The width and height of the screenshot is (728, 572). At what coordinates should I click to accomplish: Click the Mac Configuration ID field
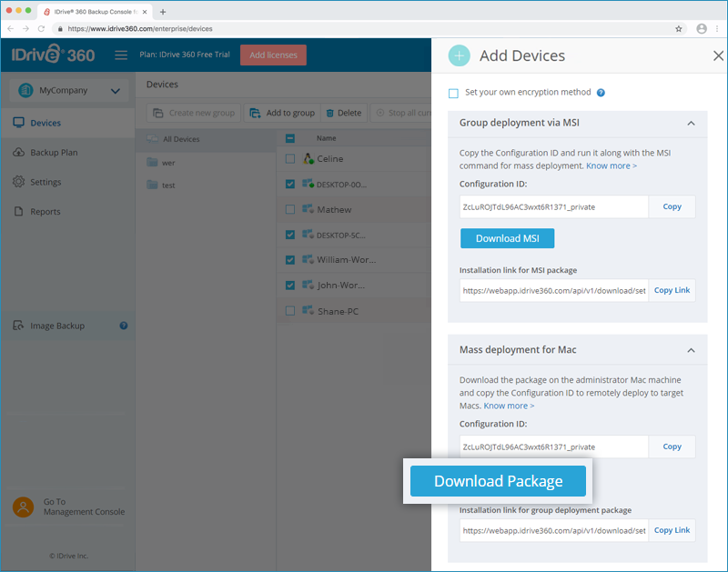pos(554,447)
